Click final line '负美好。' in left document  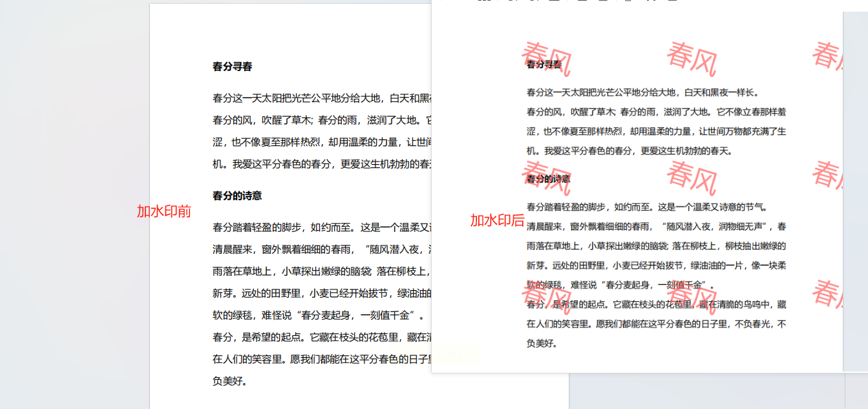229,381
